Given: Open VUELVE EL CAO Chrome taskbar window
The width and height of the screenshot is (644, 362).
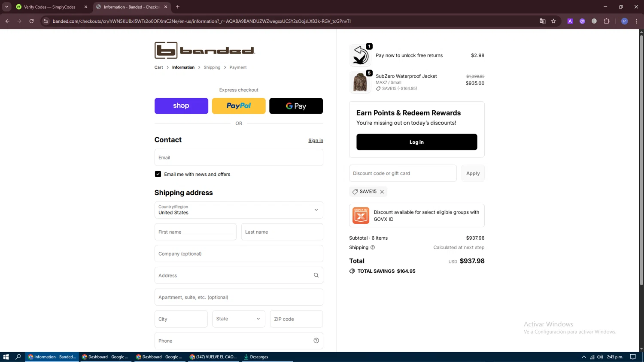Looking at the screenshot, I should click(213, 357).
